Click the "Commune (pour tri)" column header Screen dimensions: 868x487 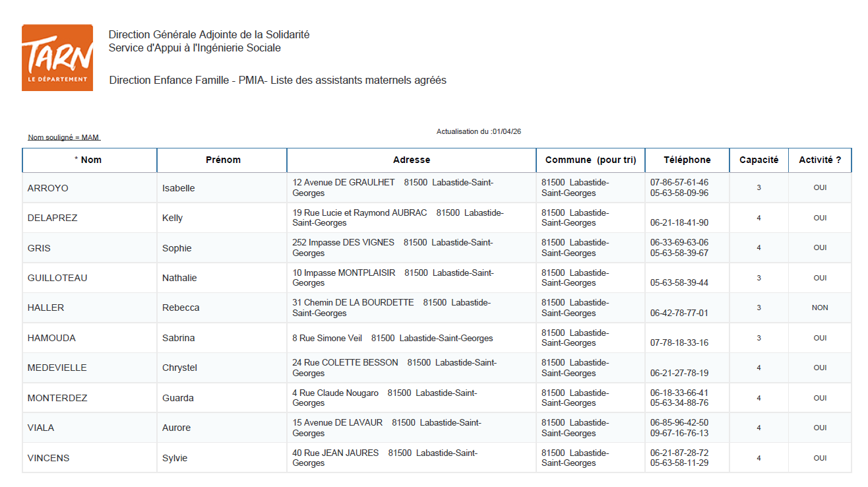point(590,160)
